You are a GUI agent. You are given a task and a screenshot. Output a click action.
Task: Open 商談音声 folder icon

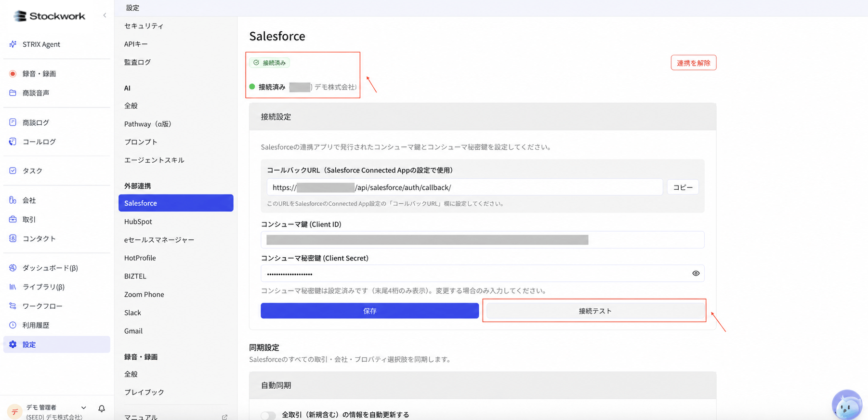pos(13,93)
